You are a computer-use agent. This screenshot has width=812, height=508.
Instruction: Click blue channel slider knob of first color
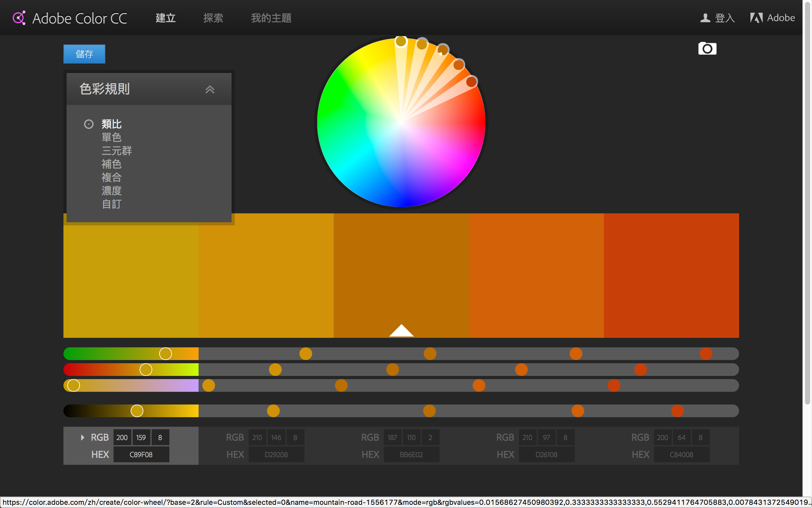click(x=74, y=385)
